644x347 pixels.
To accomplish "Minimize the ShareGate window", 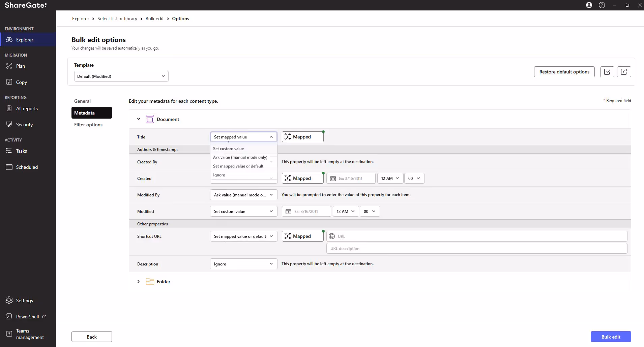I will pyautogui.click(x=615, y=5).
